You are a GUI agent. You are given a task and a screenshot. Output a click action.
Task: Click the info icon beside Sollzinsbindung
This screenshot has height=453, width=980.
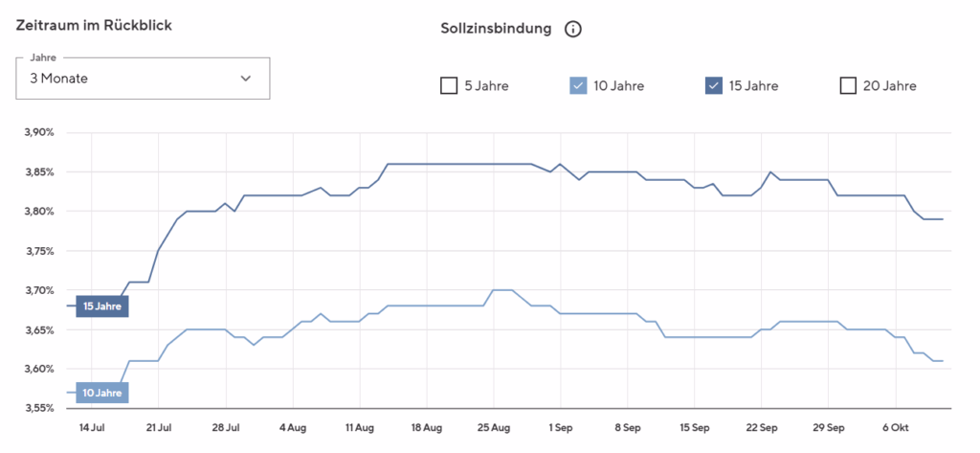(572, 29)
